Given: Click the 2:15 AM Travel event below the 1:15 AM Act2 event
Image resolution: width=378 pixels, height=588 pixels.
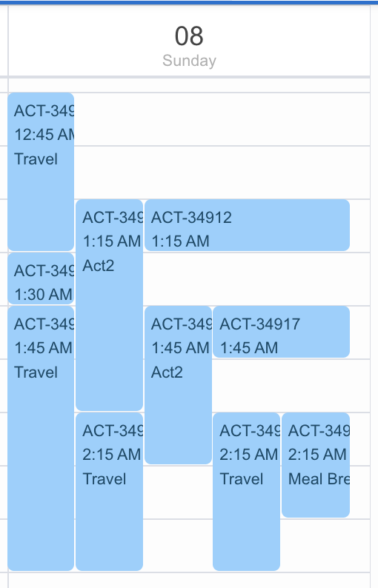Looking at the screenshot, I should pos(109,492).
